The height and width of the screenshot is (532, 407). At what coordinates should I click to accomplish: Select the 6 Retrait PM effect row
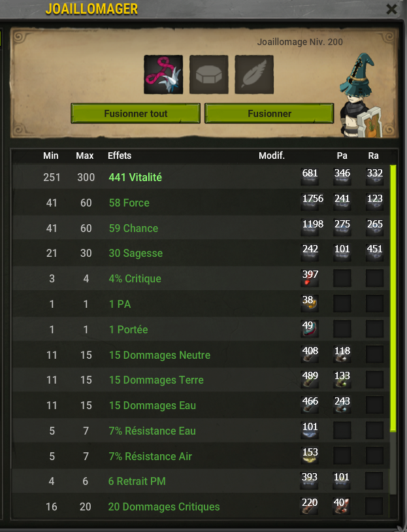tap(201, 481)
